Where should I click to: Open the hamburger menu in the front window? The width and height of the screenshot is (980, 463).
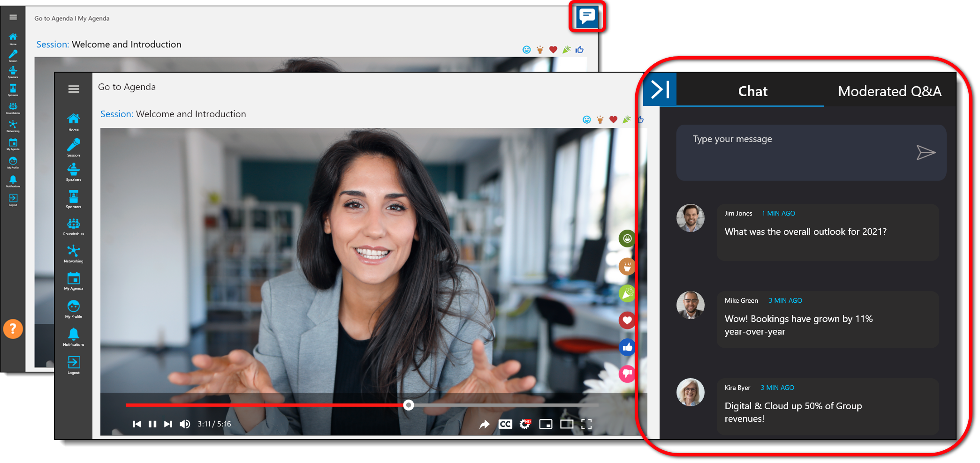point(74,89)
